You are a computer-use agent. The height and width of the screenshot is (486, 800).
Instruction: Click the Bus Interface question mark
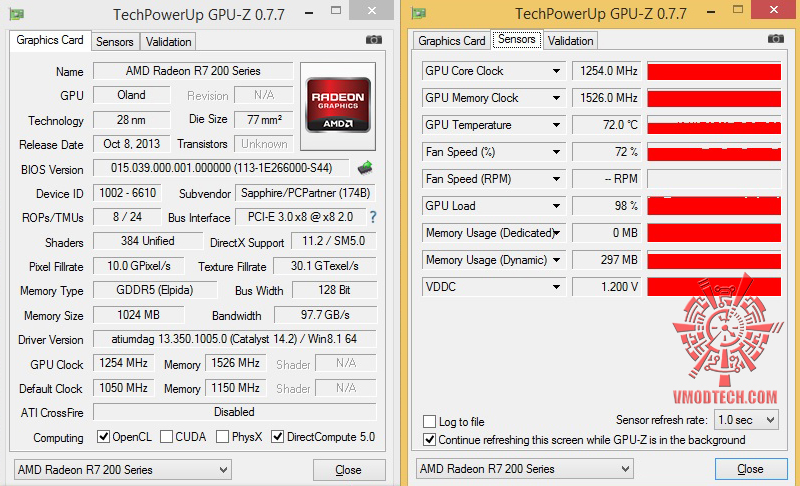click(373, 217)
